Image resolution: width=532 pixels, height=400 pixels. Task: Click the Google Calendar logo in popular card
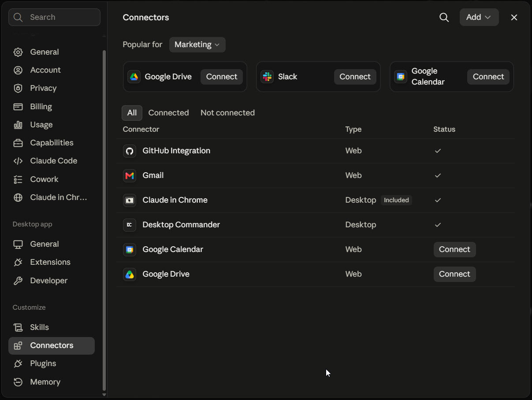(x=401, y=77)
